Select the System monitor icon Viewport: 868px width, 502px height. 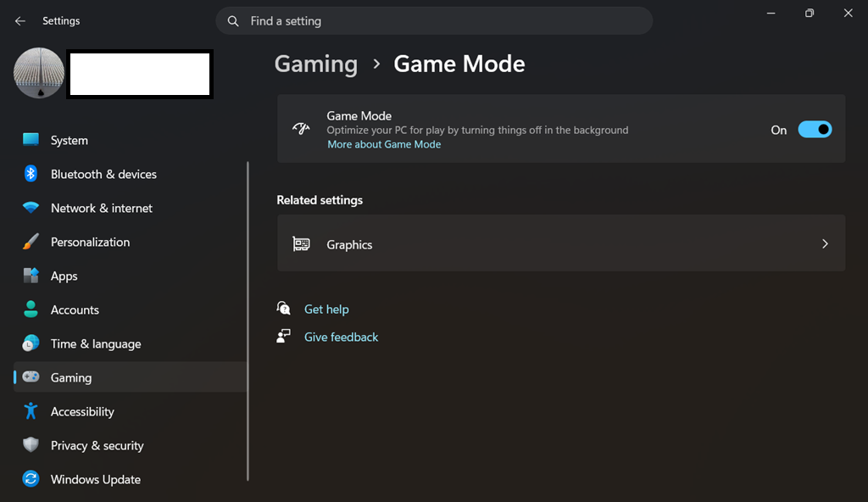click(31, 140)
